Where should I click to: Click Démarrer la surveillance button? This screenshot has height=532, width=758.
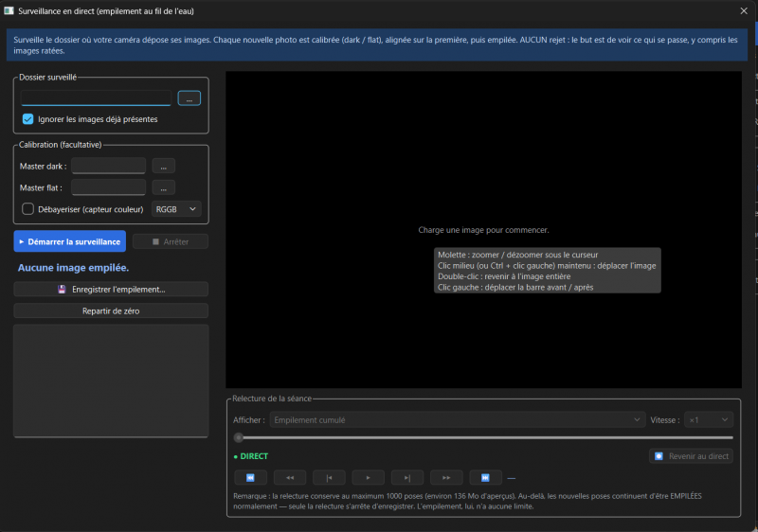click(69, 241)
